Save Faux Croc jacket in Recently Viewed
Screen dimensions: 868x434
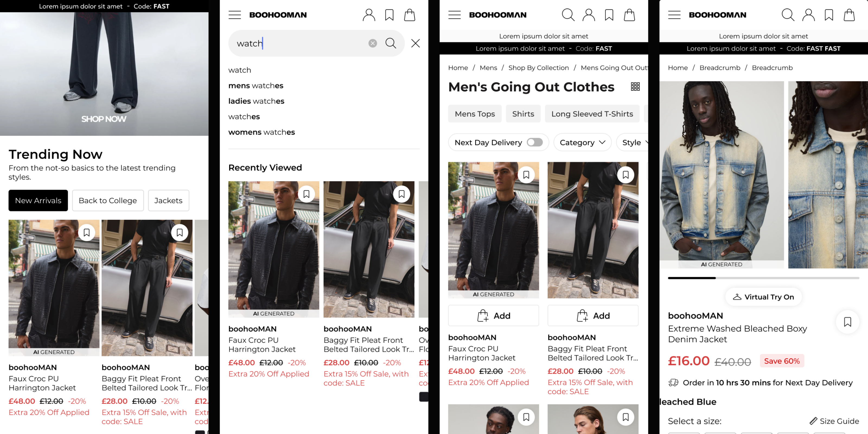pos(306,194)
